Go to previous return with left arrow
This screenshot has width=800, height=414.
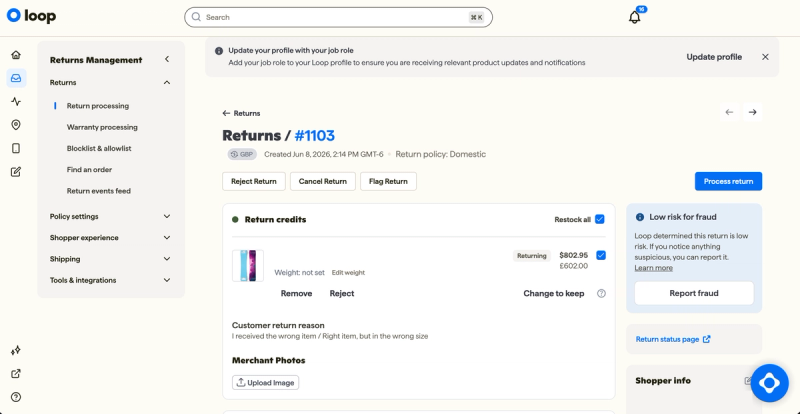[x=729, y=112]
